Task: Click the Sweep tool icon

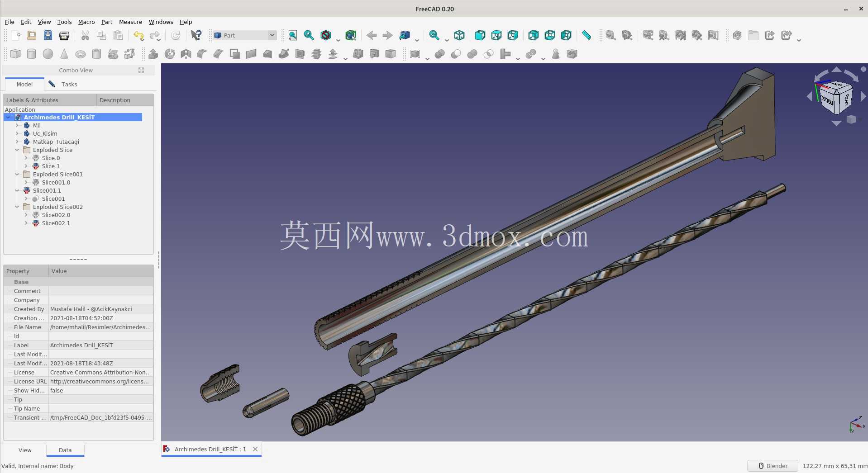Action: click(x=284, y=54)
